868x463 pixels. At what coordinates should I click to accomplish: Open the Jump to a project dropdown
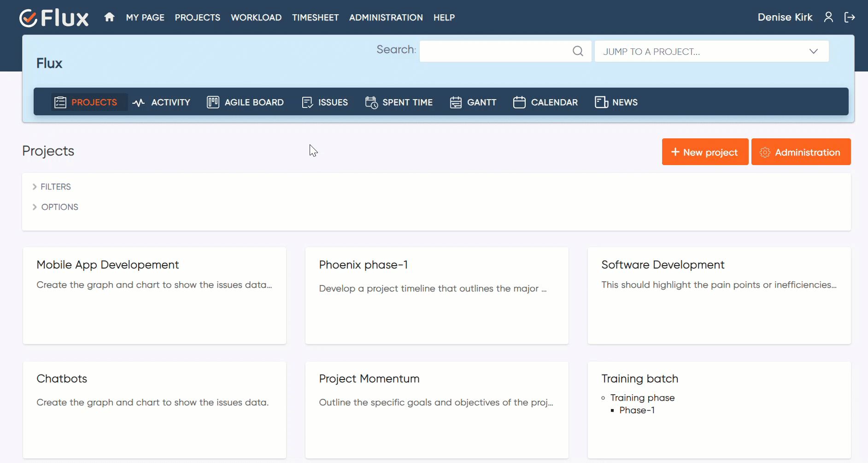[711, 51]
